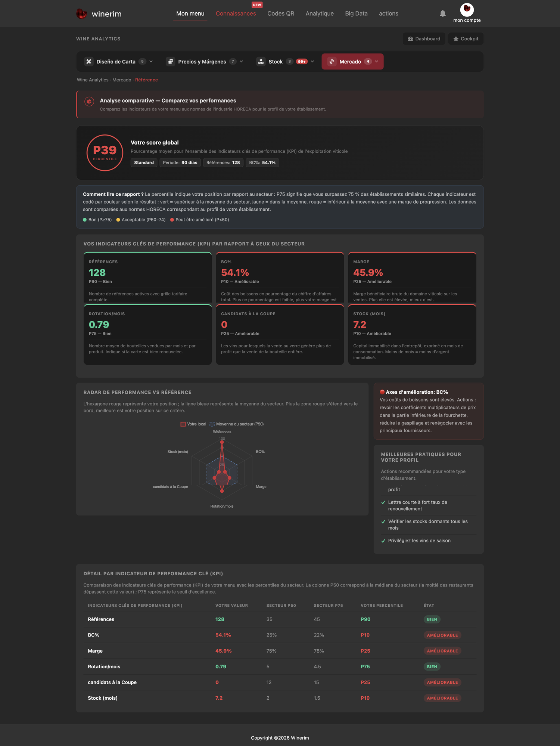The image size is (560, 746).
Task: Click the P39 percentile score circle
Action: (105, 153)
